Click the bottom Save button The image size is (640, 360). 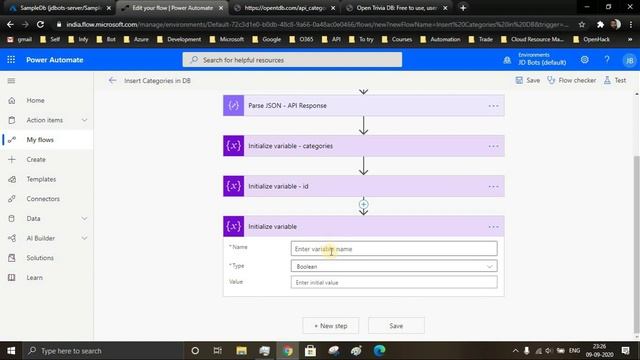(396, 326)
